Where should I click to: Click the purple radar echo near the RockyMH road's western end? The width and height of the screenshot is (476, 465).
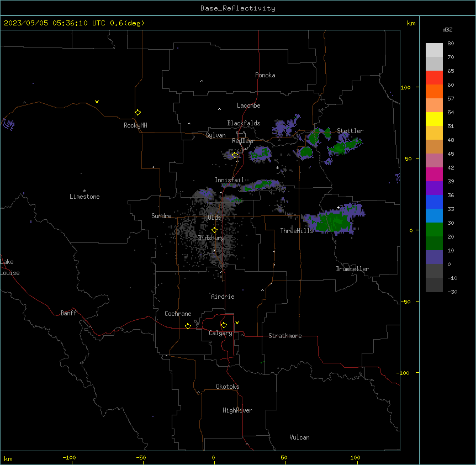point(8,124)
